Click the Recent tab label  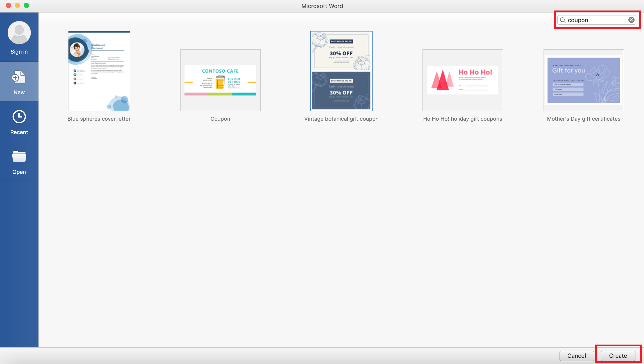click(19, 132)
